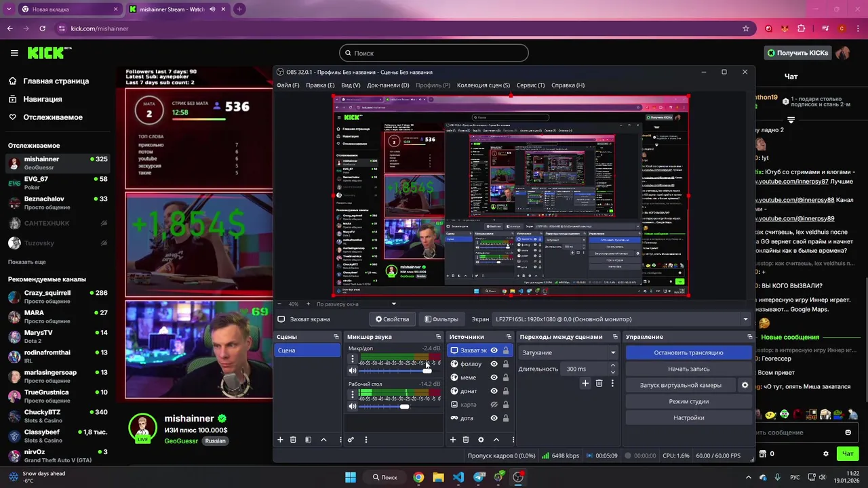Hide the дота source
This screenshot has height=488, width=868.
point(494,418)
